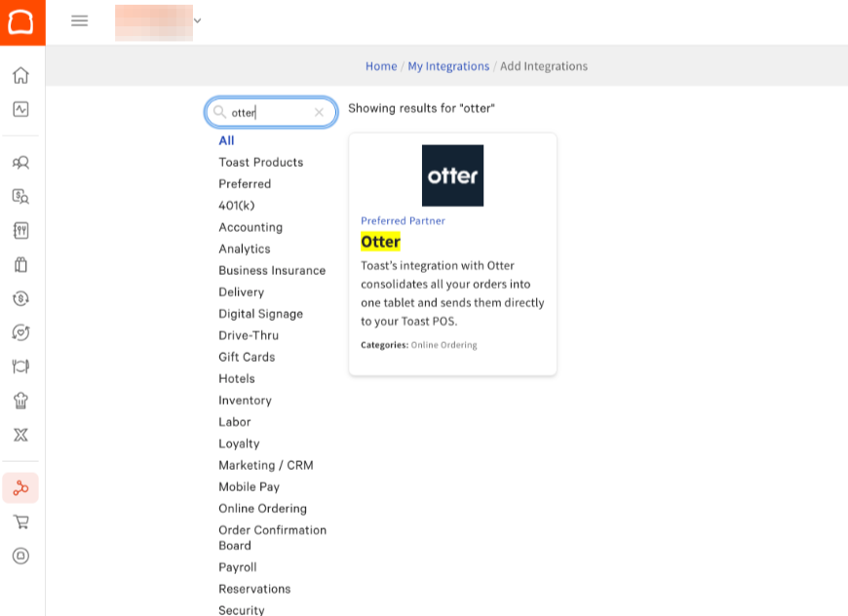Clear the search box with the X
This screenshot has height=616, width=848.
(x=319, y=112)
